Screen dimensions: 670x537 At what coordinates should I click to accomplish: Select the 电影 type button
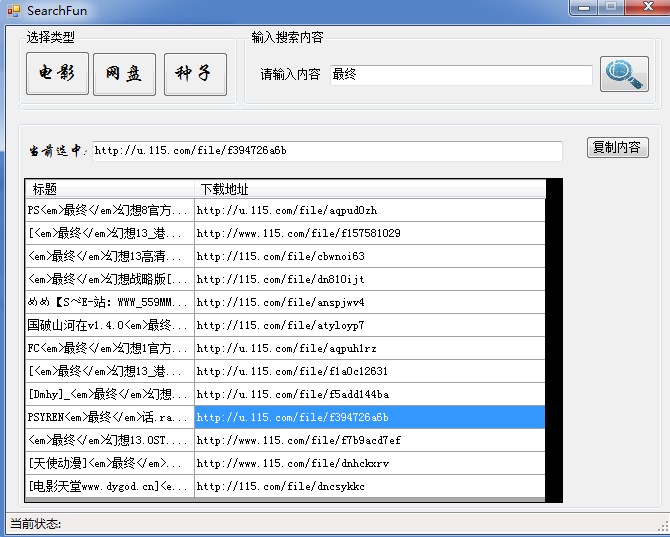coord(57,73)
